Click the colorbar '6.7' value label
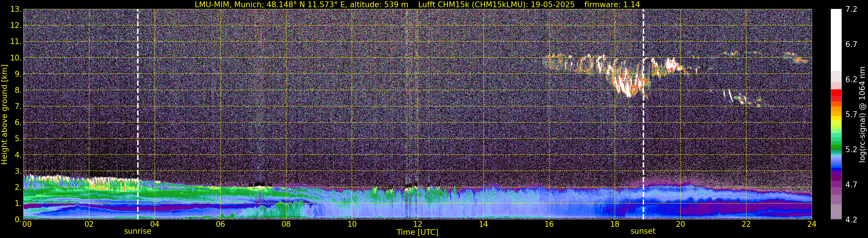Screen dimensions: 868x238 click(851, 44)
